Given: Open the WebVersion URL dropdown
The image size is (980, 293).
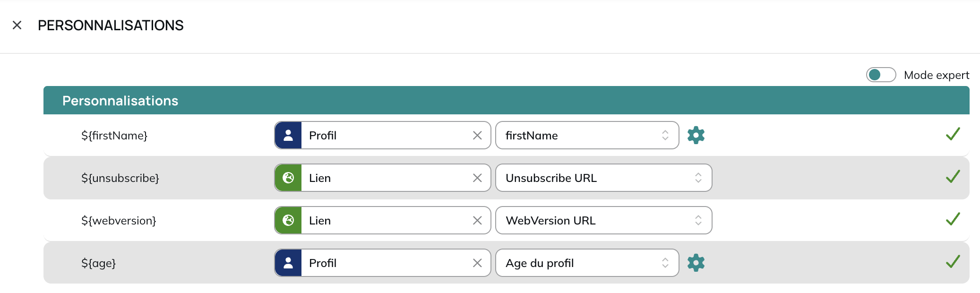Looking at the screenshot, I should point(603,220).
